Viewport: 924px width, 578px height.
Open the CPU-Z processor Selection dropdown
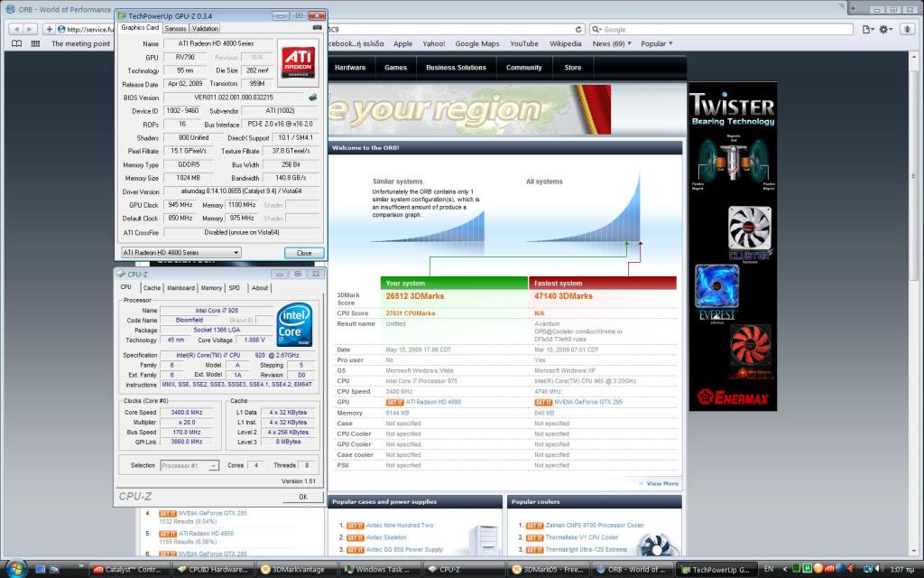coord(189,465)
